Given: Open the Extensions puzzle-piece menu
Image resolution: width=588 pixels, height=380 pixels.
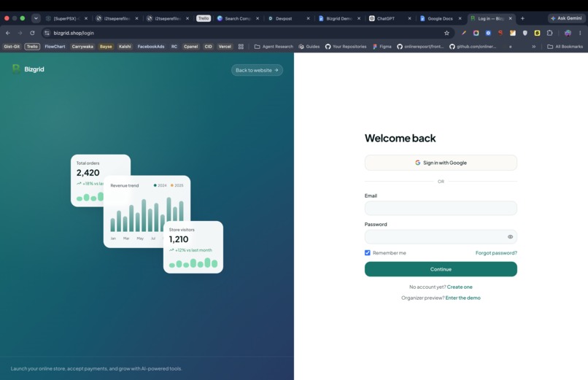Looking at the screenshot, I should point(550,33).
